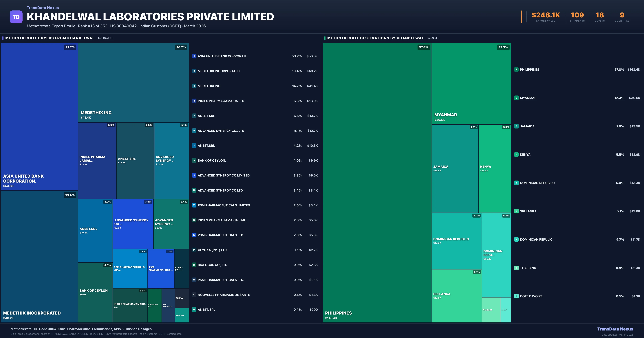The image size is (644, 338).
Task: Click the rank 9 badge for COTE D IVOIRE
Action: click(x=517, y=296)
